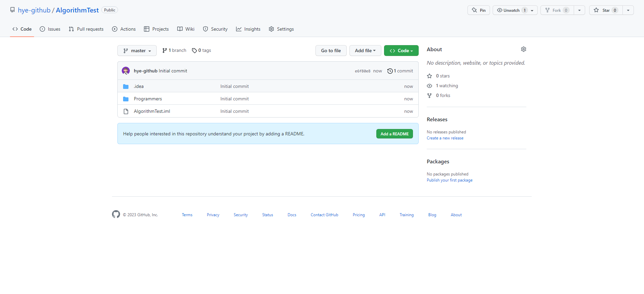Click Create a new release link

(x=445, y=138)
